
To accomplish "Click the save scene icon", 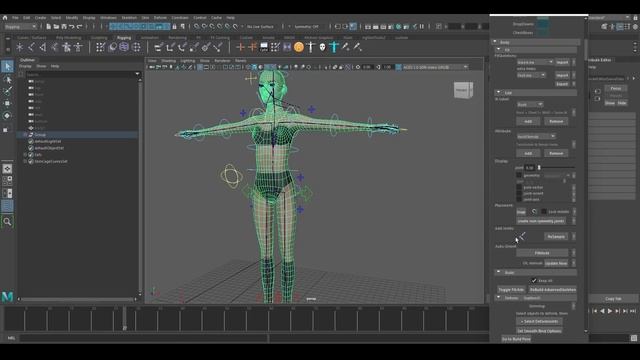I will click(64, 27).
